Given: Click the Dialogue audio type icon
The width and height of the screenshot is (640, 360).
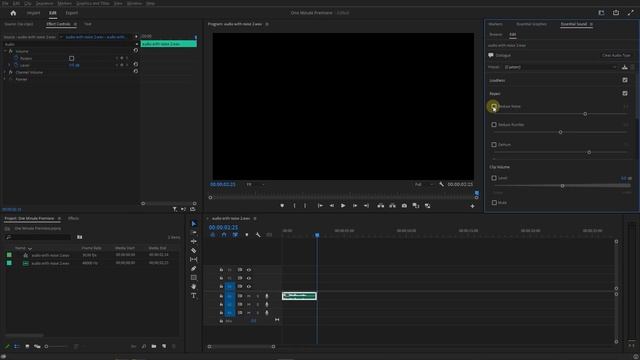Looking at the screenshot, I should click(x=491, y=55).
